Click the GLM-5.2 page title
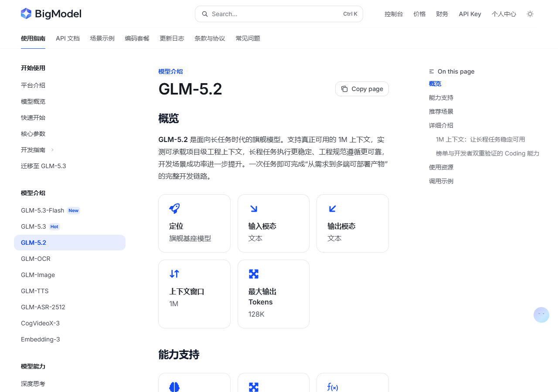 190,89
